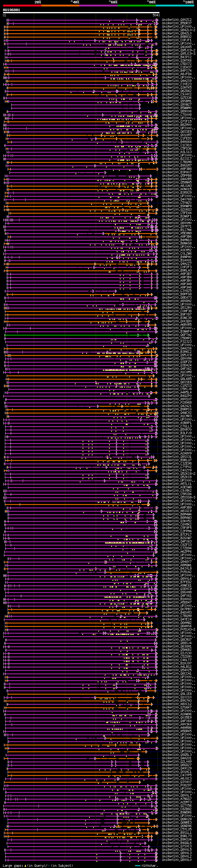Screen dimensions: 197x868
Task: Select the UniRef100_Q2U6Q3 label
Action: pos(177,210)
